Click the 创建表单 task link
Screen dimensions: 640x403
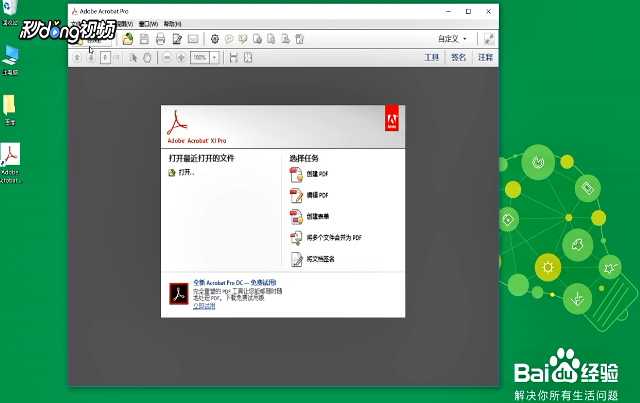tap(318, 216)
